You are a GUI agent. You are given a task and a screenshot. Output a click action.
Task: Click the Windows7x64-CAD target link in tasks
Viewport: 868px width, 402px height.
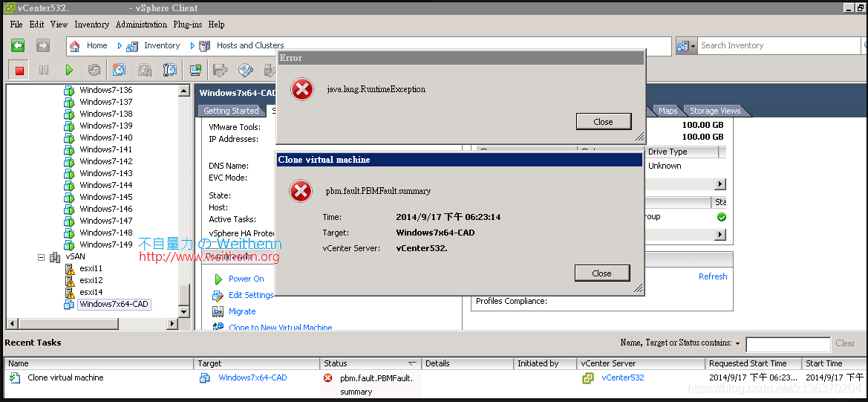click(x=252, y=377)
